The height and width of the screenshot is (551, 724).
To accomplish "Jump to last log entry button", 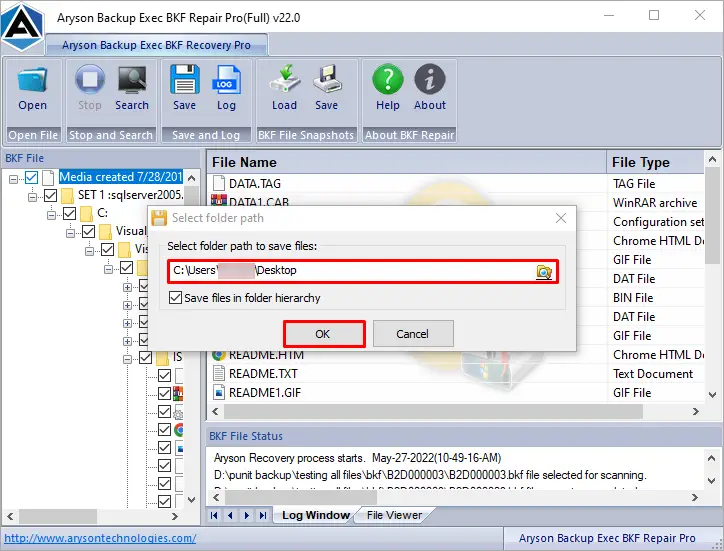I will [x=263, y=515].
